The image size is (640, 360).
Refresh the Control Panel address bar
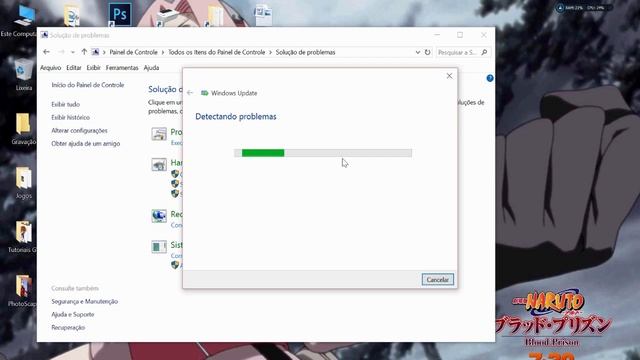tap(427, 52)
